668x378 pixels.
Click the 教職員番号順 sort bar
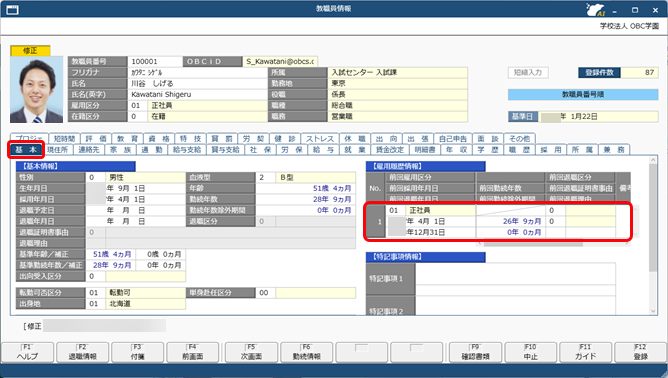pyautogui.click(x=583, y=94)
